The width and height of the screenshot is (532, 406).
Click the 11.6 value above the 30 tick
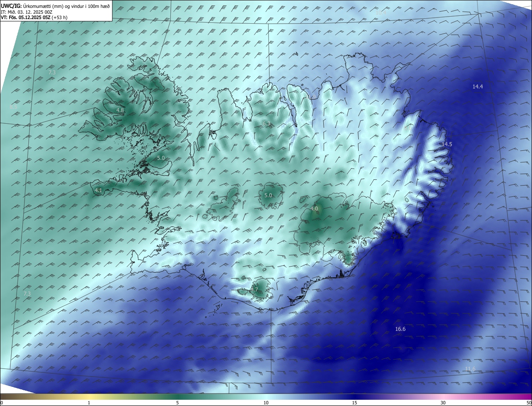point(470,369)
